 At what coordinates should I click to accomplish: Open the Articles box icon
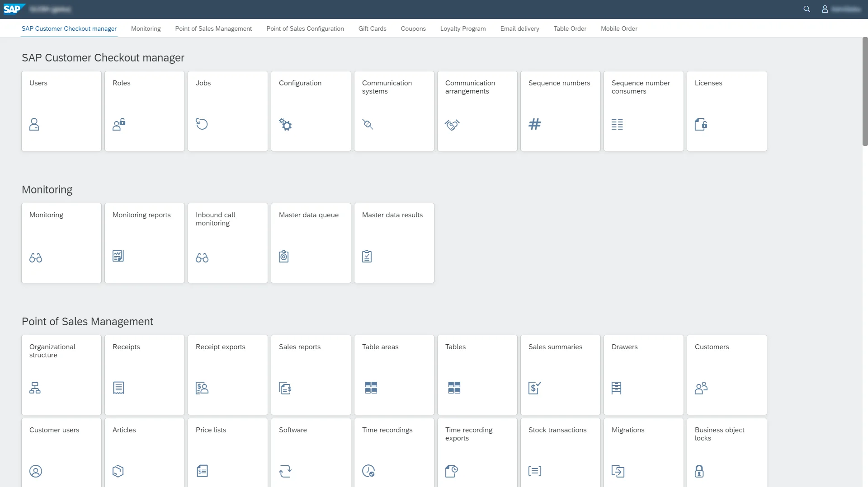pyautogui.click(x=118, y=471)
